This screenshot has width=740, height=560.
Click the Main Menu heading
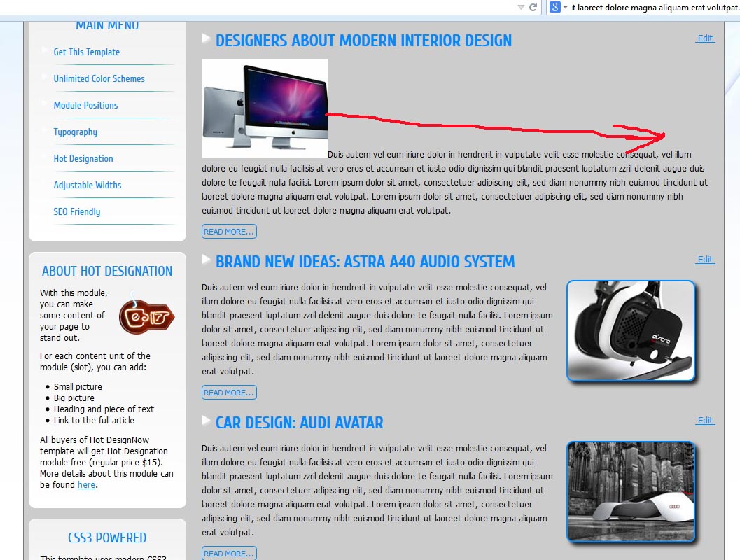(107, 25)
